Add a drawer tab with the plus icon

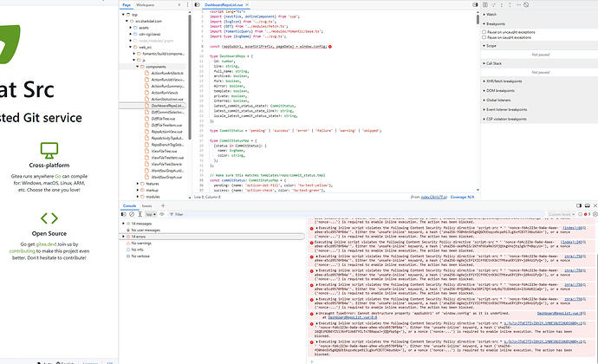[x=163, y=205]
